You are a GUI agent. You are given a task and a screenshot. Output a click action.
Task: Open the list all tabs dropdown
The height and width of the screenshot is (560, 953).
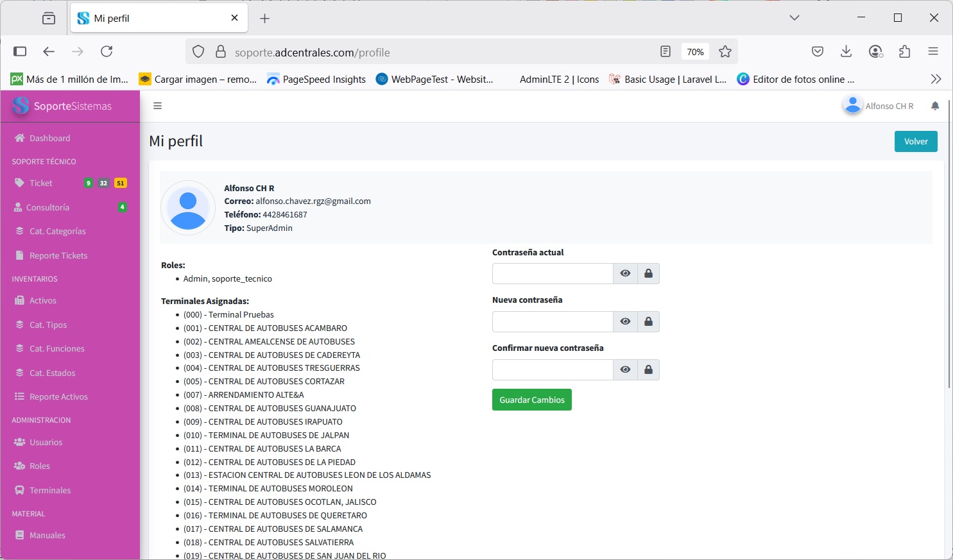click(x=794, y=18)
